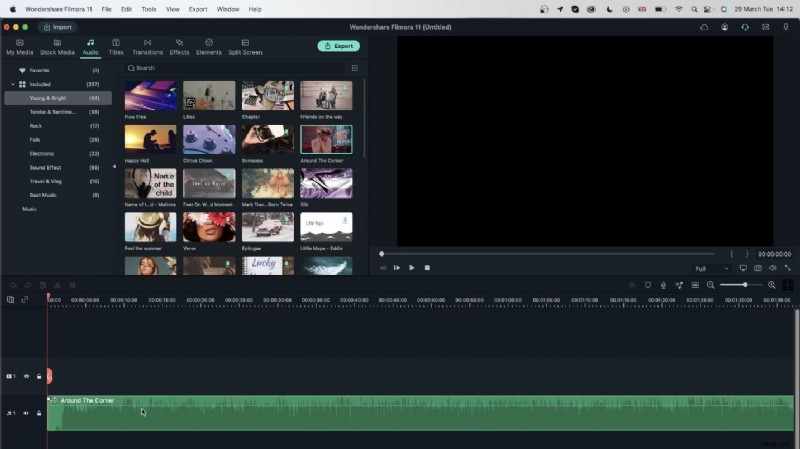Click the voiceover microphone icon
Viewport: 800px width, 449px height.
(663, 285)
